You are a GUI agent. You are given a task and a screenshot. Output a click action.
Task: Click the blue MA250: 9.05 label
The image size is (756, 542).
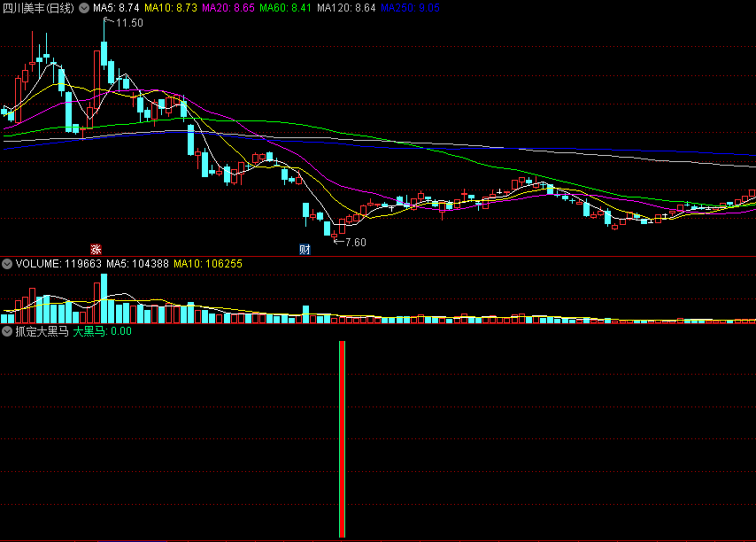(410, 8)
